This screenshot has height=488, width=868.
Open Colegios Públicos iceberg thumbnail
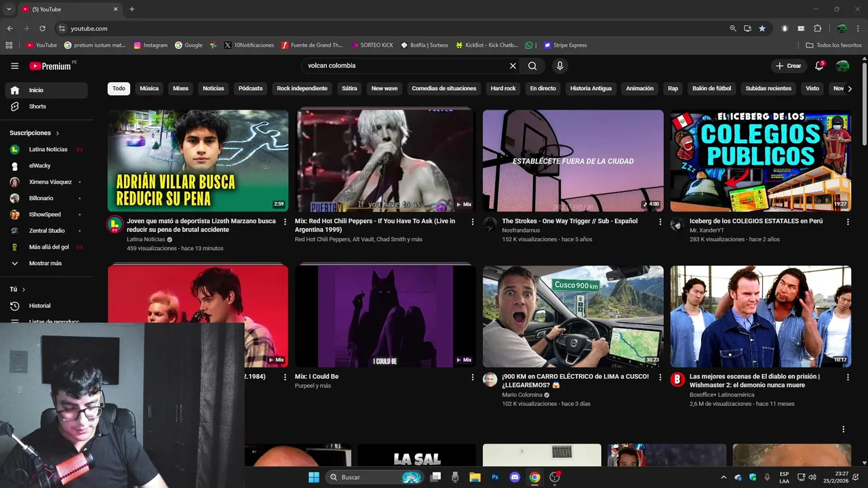coord(761,161)
